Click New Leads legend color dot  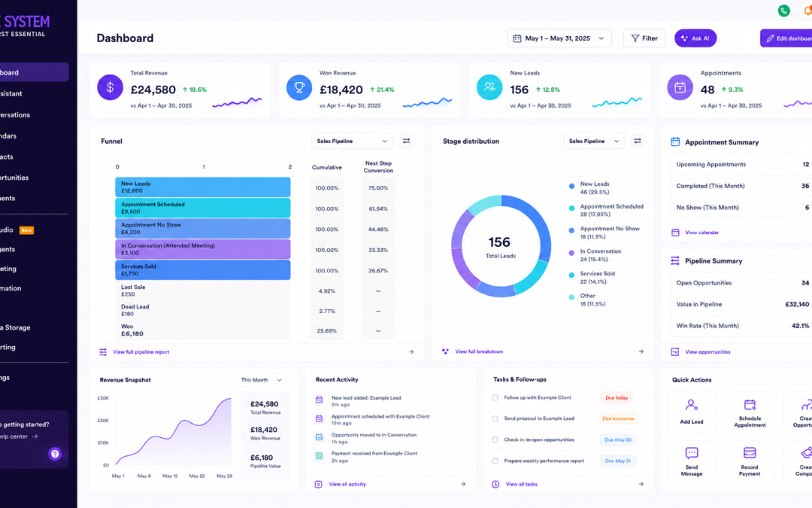click(571, 186)
